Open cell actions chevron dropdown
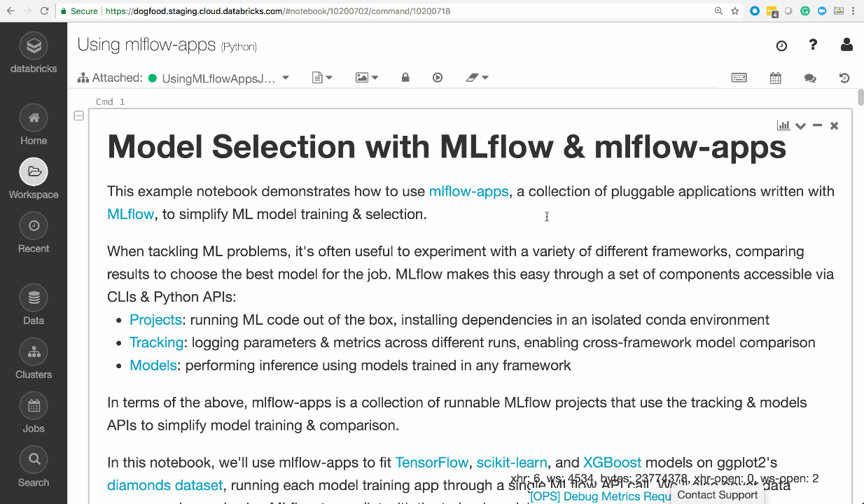 [800, 126]
